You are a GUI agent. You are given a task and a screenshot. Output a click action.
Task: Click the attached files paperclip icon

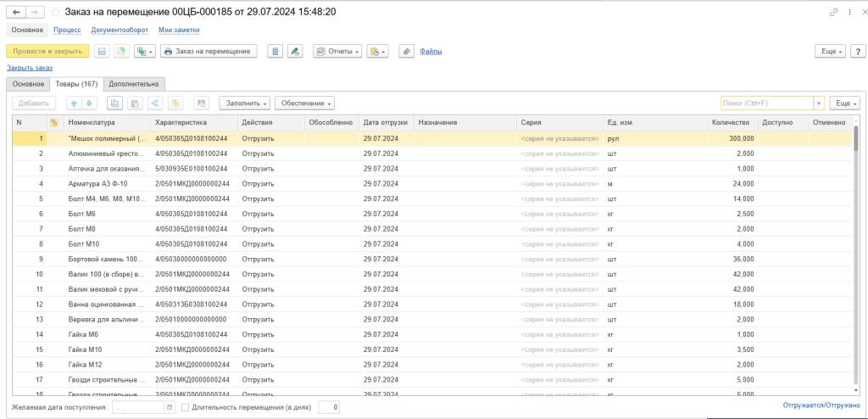click(406, 51)
